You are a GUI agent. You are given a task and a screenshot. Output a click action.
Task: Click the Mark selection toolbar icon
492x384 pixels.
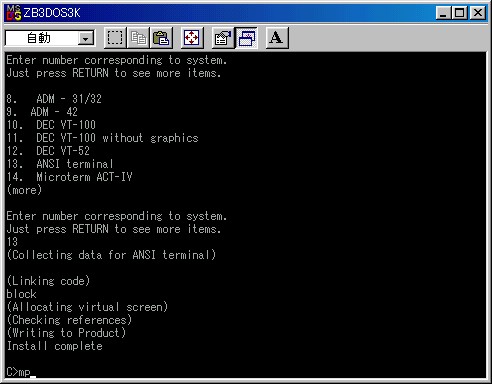(x=115, y=38)
